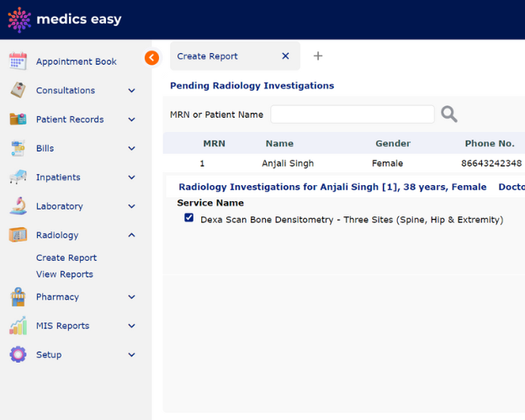Viewport: 525px width, 420px height.
Task: Expand the Laboratory menu chevron
Action: click(131, 206)
